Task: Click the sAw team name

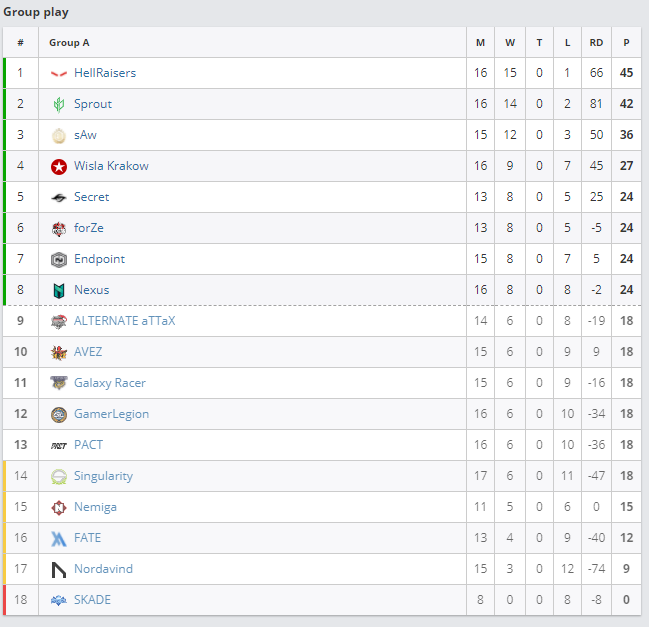Action: point(85,135)
